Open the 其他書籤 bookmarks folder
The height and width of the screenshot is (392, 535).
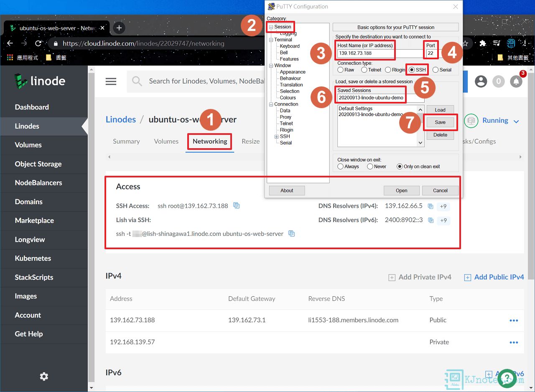(513, 58)
